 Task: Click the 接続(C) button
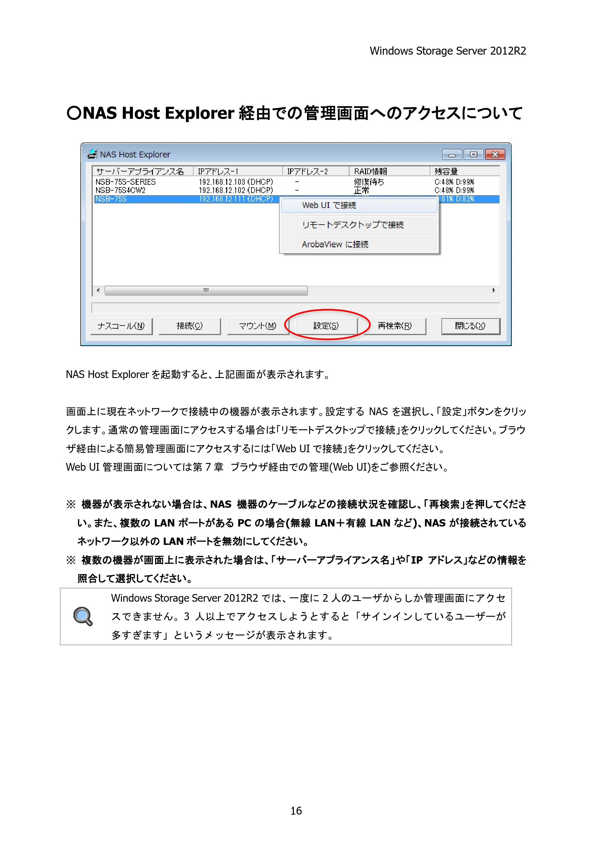coord(189,326)
